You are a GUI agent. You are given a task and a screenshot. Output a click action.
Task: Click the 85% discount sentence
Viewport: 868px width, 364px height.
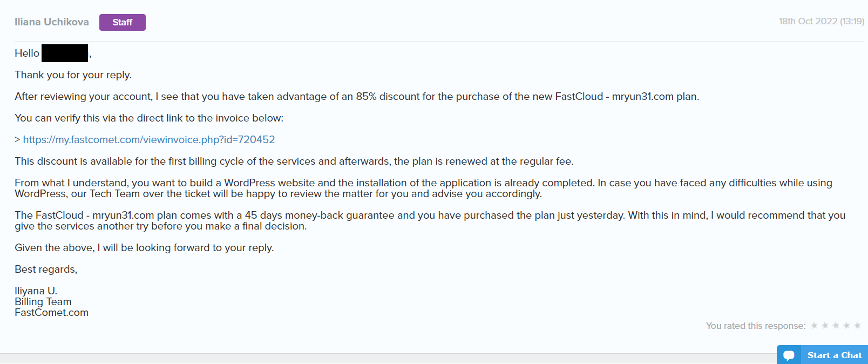(x=356, y=97)
